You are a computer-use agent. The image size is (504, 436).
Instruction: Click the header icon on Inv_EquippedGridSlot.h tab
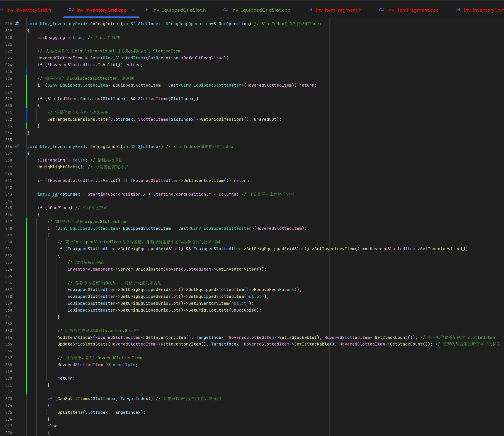tap(147, 10)
